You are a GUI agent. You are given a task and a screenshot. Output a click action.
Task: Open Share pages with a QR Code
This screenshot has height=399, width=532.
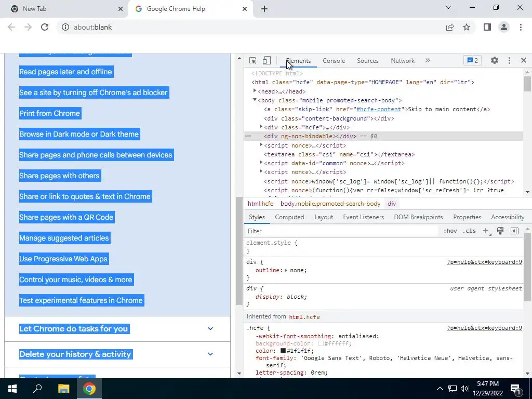pyautogui.click(x=66, y=217)
